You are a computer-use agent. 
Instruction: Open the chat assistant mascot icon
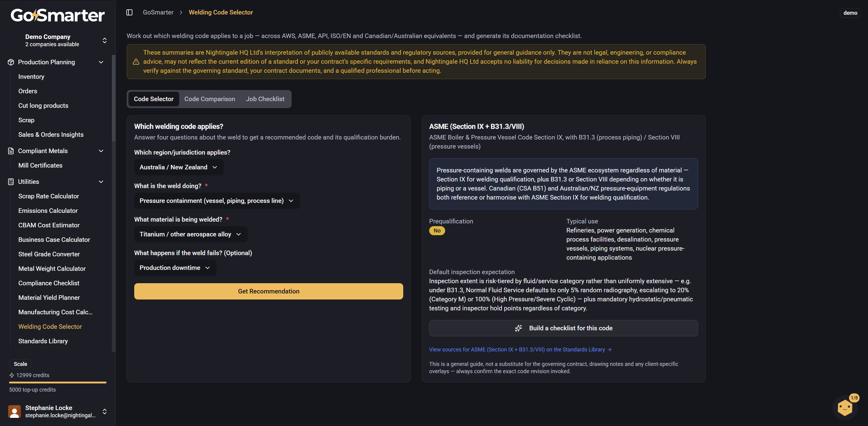pyautogui.click(x=844, y=408)
